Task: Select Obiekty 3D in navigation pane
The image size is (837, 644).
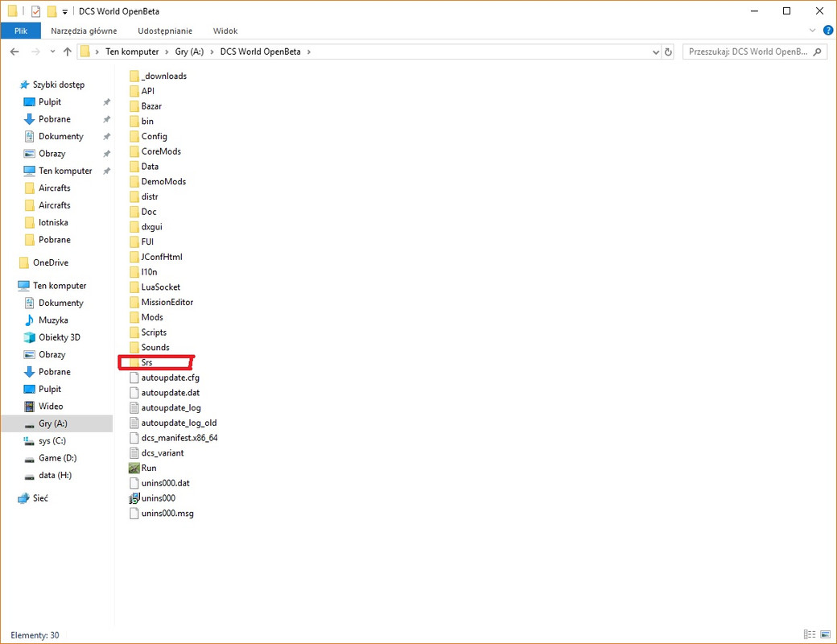Action: pos(60,337)
